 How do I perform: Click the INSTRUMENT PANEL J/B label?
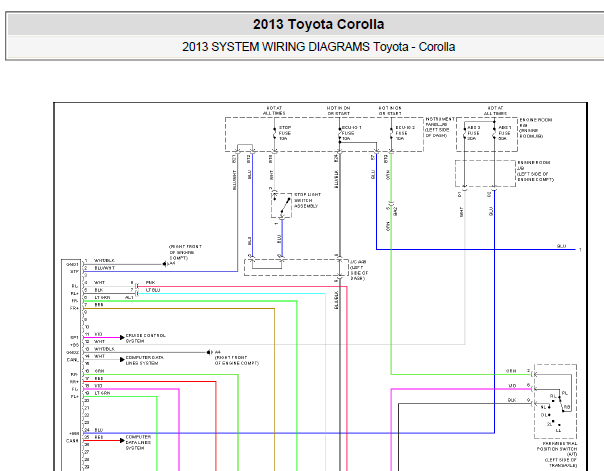[440, 127]
